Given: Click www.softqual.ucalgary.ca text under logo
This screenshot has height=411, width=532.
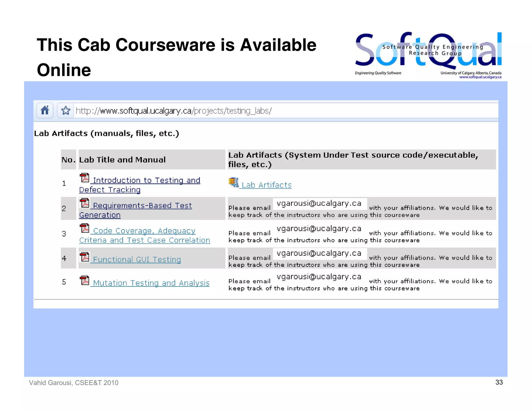Looking at the screenshot, I should [480, 77].
